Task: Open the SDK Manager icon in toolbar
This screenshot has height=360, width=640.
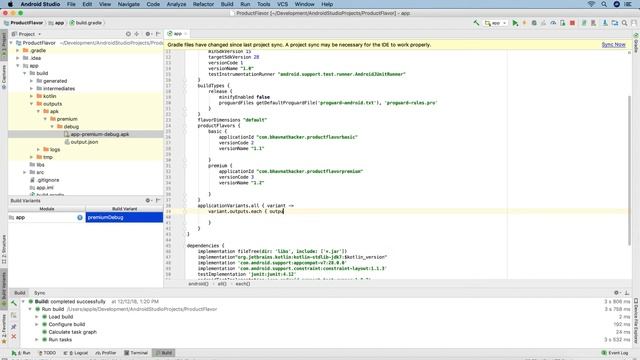Action: pos(605,23)
